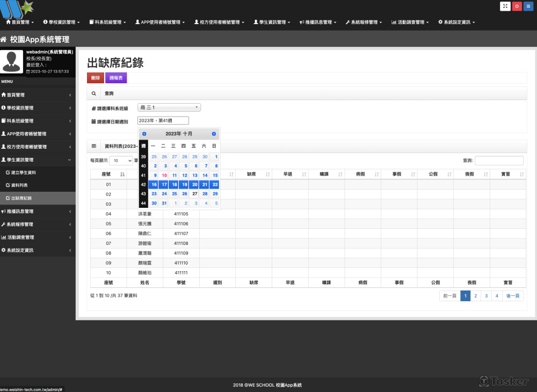Image resolution: width=537 pixels, height=392 pixels.
Task: Click the search magnifier icon in 查詢 panel
Action: pyautogui.click(x=94, y=93)
